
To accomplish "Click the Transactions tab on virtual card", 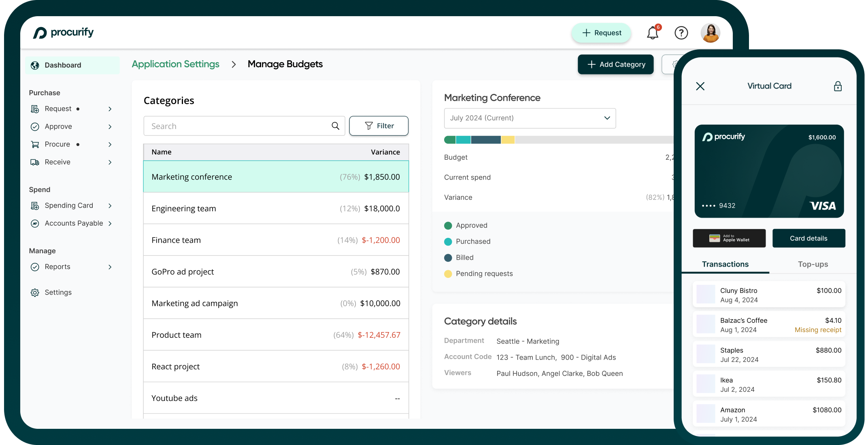I will pos(725,264).
